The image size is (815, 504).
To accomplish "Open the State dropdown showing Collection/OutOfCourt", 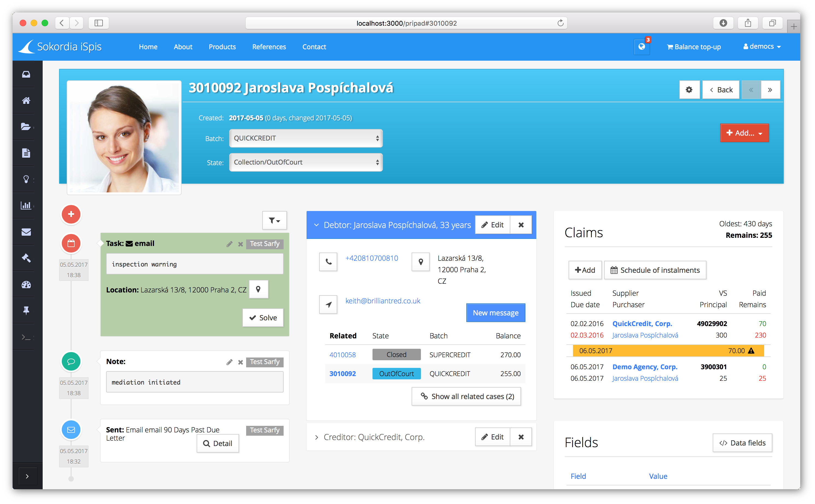I will 306,162.
